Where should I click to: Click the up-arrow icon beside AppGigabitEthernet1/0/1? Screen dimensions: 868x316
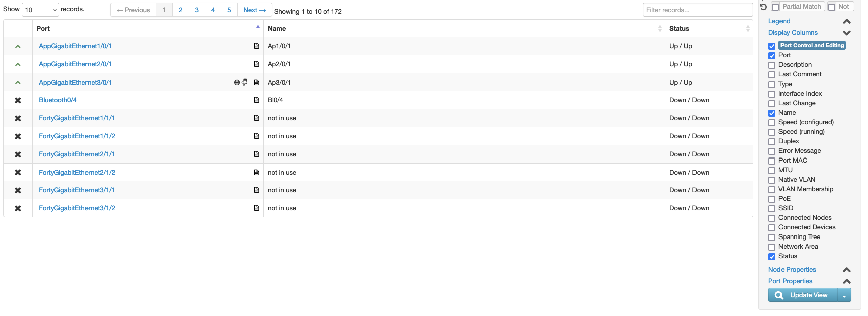[18, 46]
